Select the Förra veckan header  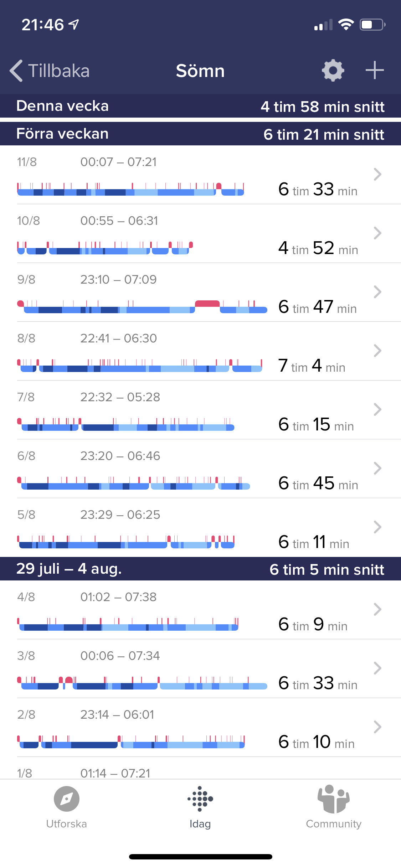pos(200,134)
